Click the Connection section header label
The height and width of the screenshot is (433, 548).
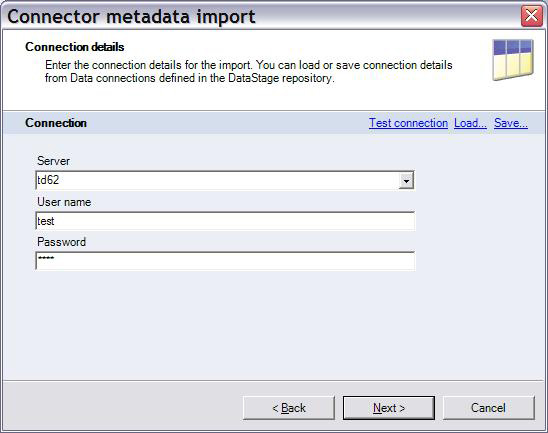click(x=56, y=123)
